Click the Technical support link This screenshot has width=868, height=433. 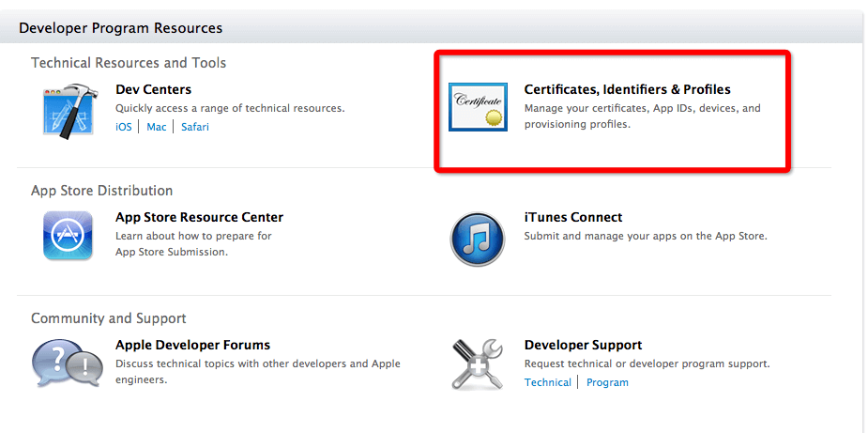(x=548, y=382)
